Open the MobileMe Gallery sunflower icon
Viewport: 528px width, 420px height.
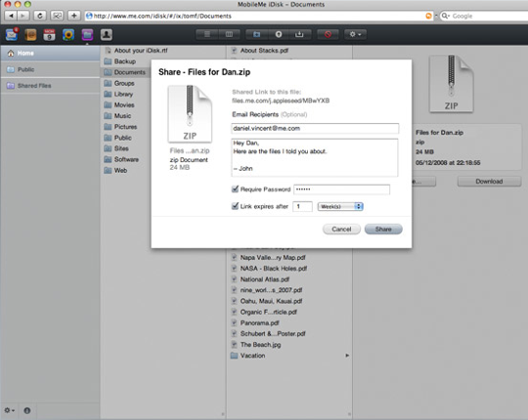[68, 34]
